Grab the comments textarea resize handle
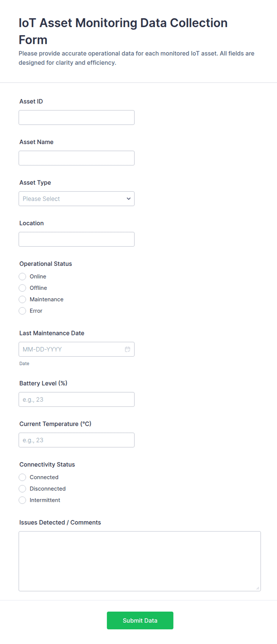Screen dimensions: 277x644 pos(258,588)
